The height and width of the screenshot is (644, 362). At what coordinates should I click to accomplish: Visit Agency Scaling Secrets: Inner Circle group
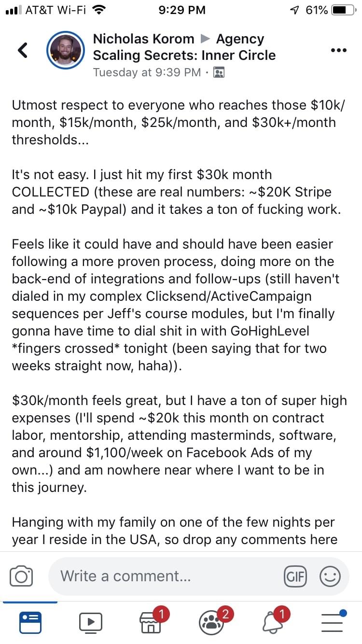point(184,47)
